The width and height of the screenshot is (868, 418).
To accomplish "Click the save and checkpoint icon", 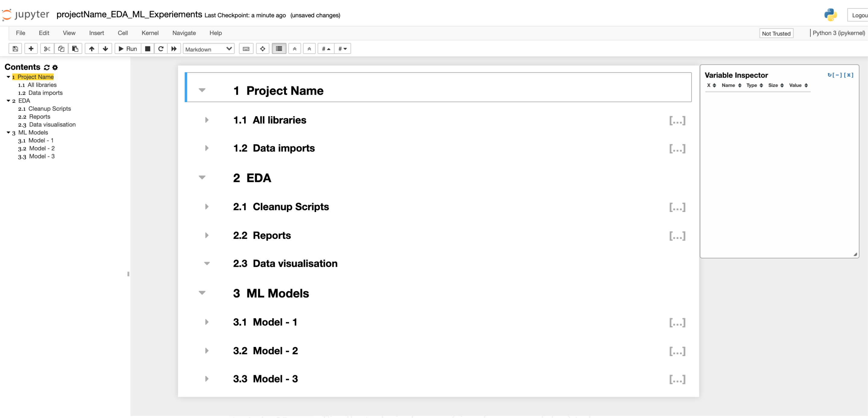I will [15, 49].
